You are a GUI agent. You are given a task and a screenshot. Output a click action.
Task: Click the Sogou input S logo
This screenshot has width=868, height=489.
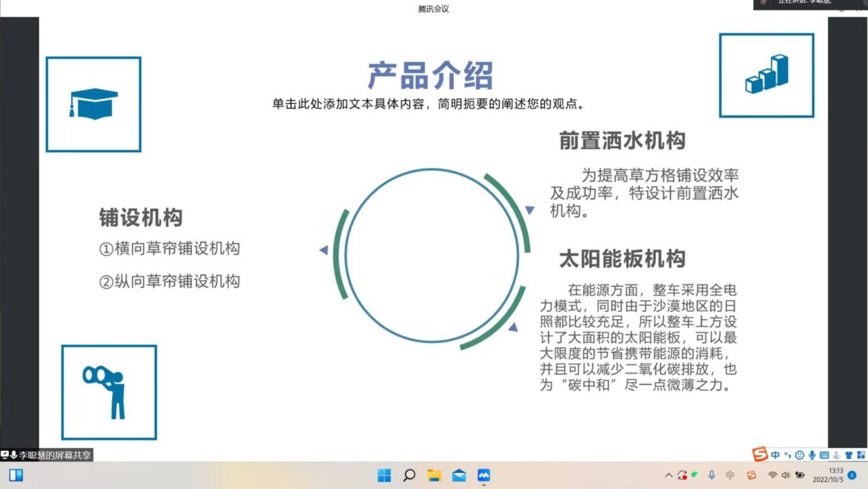tap(760, 454)
